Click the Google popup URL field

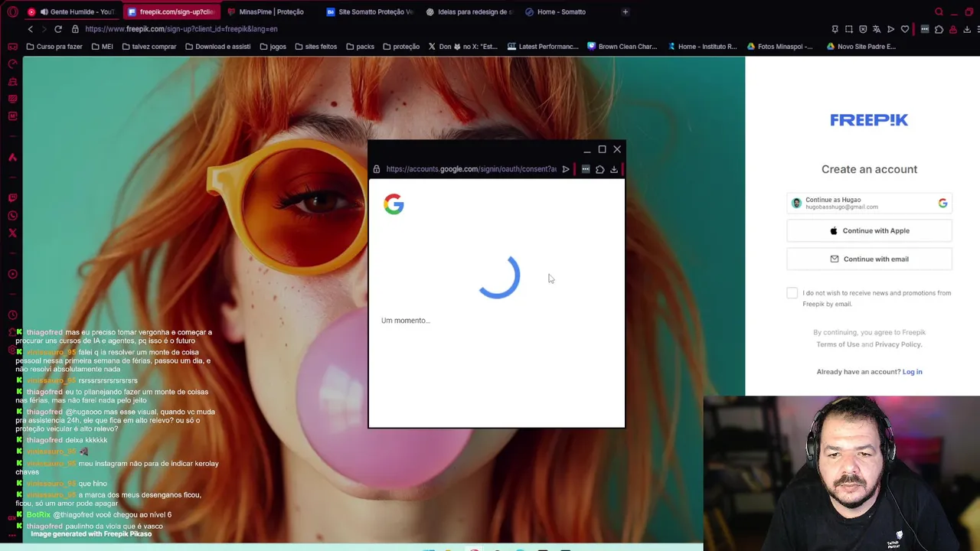pos(471,169)
